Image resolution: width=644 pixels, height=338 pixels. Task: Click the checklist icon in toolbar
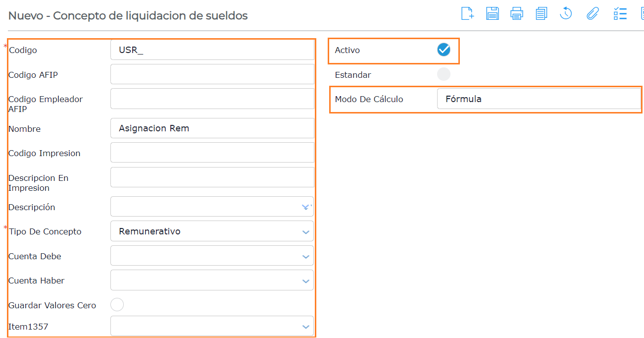[620, 14]
